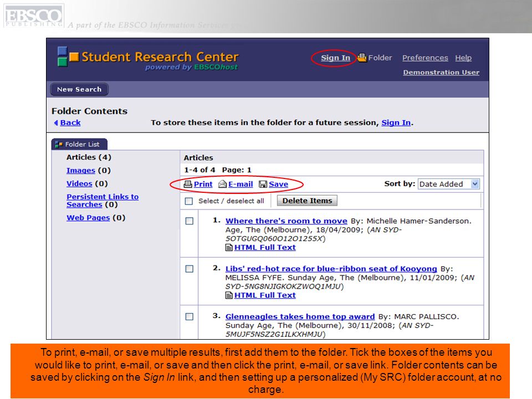Click the document icon for article 1 HTML Full Text
Image resolution: width=532 pixels, height=399 pixels.
pyautogui.click(x=229, y=247)
